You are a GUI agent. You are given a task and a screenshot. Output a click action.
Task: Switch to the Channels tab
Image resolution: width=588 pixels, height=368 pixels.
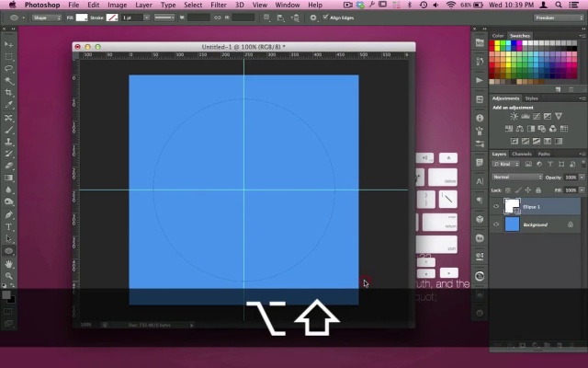(x=522, y=154)
